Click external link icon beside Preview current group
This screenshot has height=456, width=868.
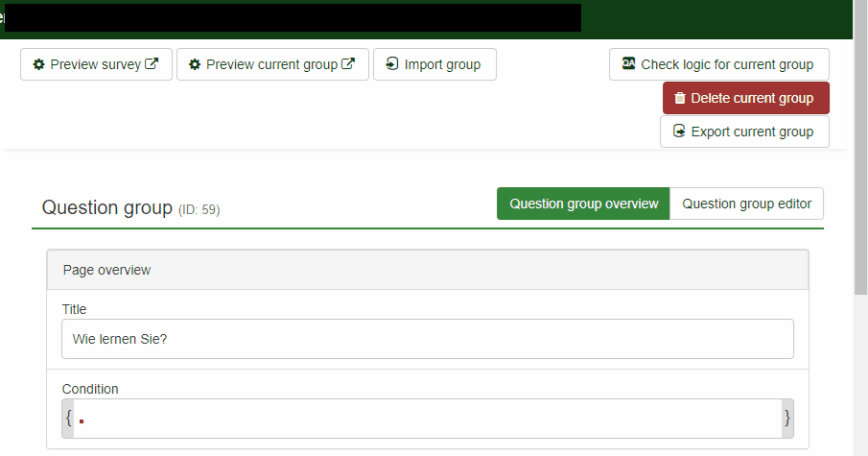347,63
